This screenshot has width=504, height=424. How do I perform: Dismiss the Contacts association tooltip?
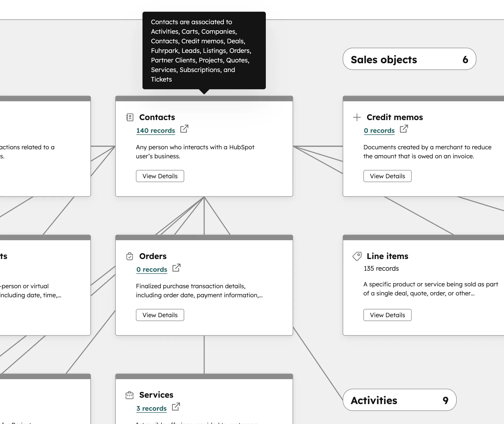(204, 50)
